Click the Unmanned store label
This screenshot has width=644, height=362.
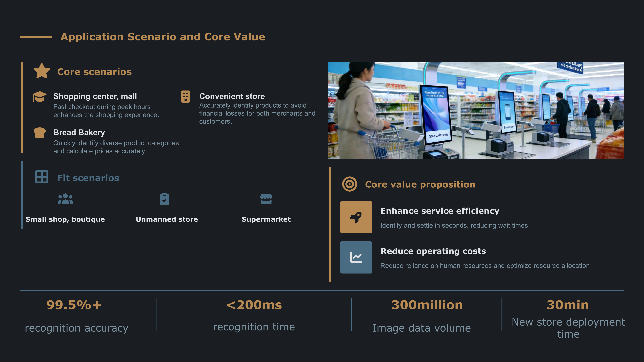coord(167,219)
